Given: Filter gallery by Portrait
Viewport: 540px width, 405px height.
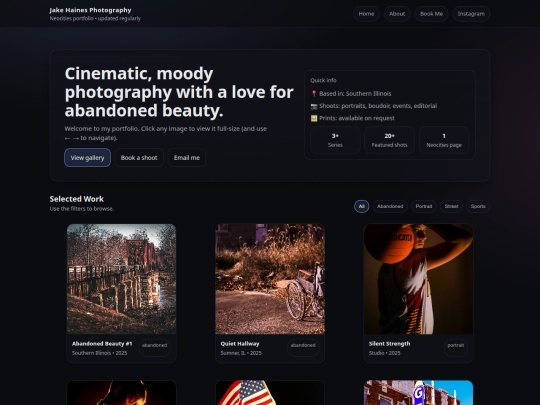Looking at the screenshot, I should [424, 206].
